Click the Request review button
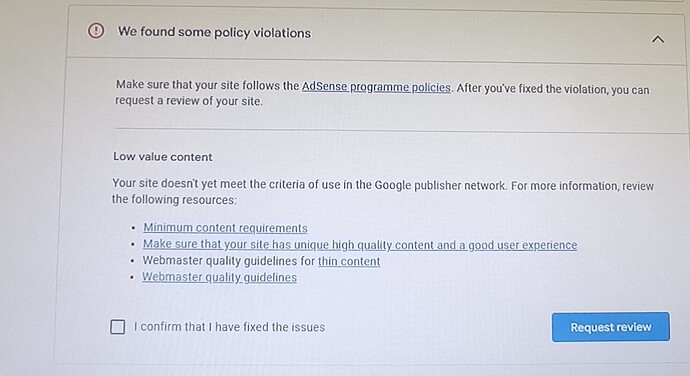 (611, 327)
